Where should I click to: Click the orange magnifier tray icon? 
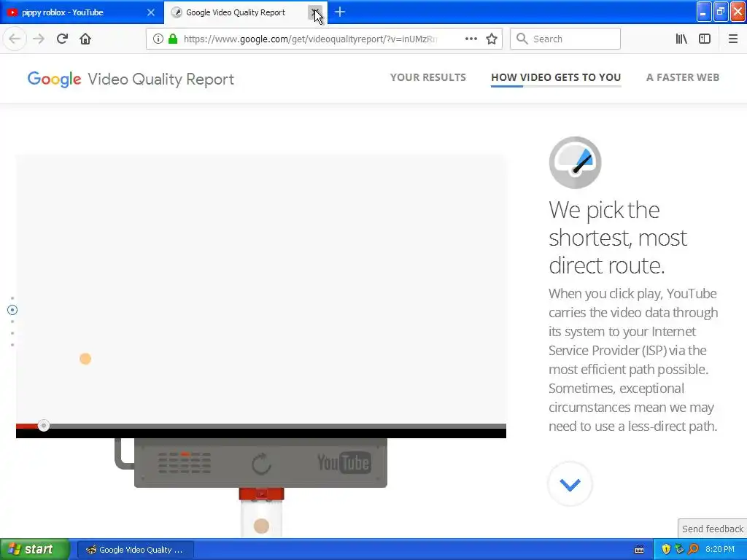693,550
